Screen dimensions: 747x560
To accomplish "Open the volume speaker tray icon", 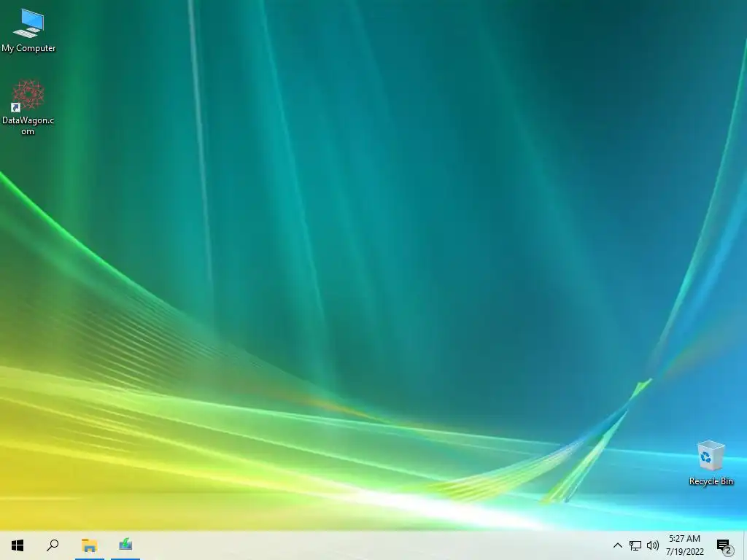I will click(653, 545).
